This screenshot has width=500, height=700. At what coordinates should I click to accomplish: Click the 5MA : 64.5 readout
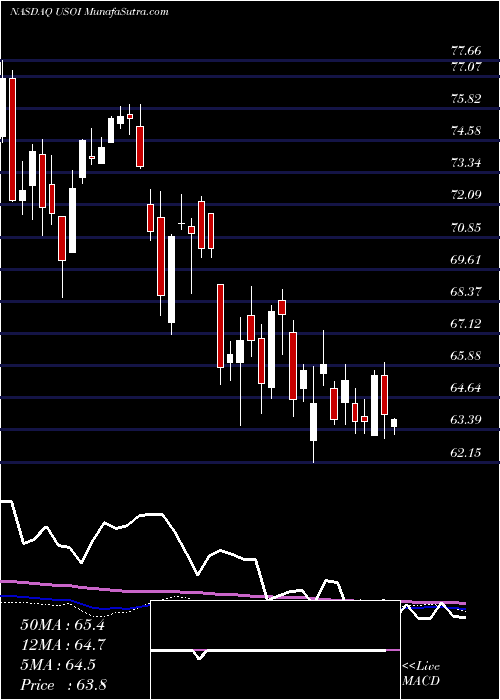point(58,665)
